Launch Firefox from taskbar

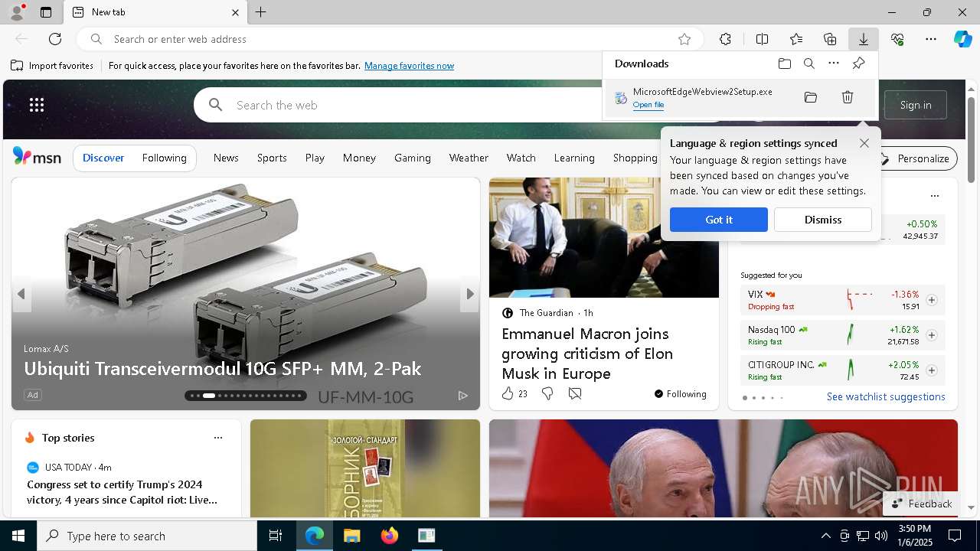click(x=390, y=536)
